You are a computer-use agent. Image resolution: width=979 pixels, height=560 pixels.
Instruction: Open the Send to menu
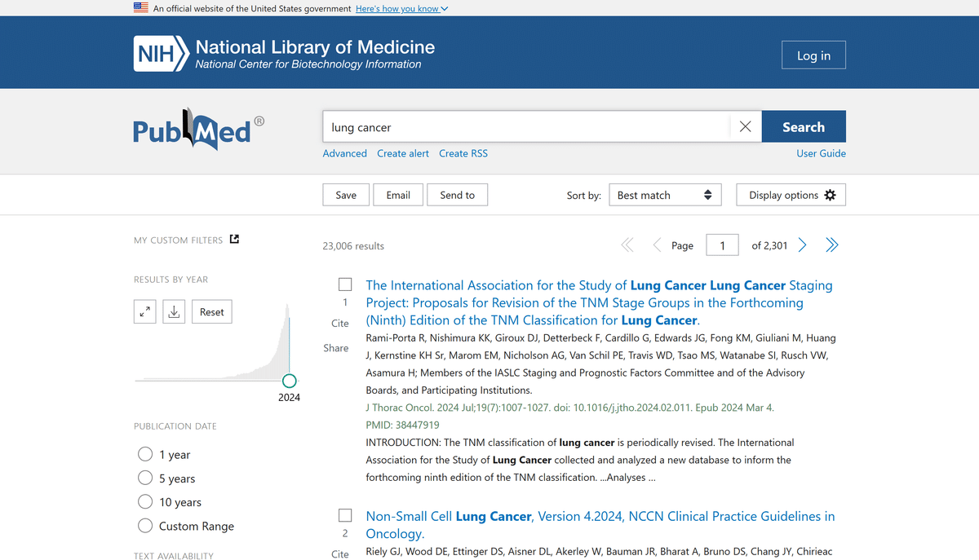tap(457, 195)
